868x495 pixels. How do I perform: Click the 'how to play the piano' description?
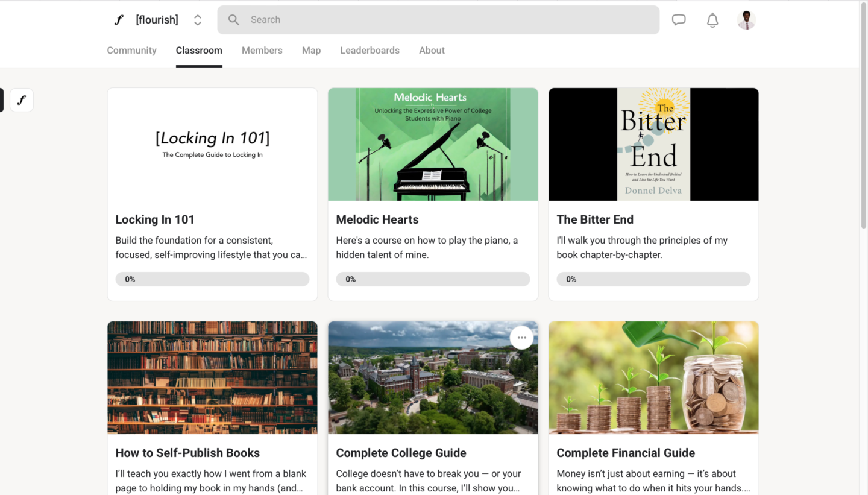point(427,248)
